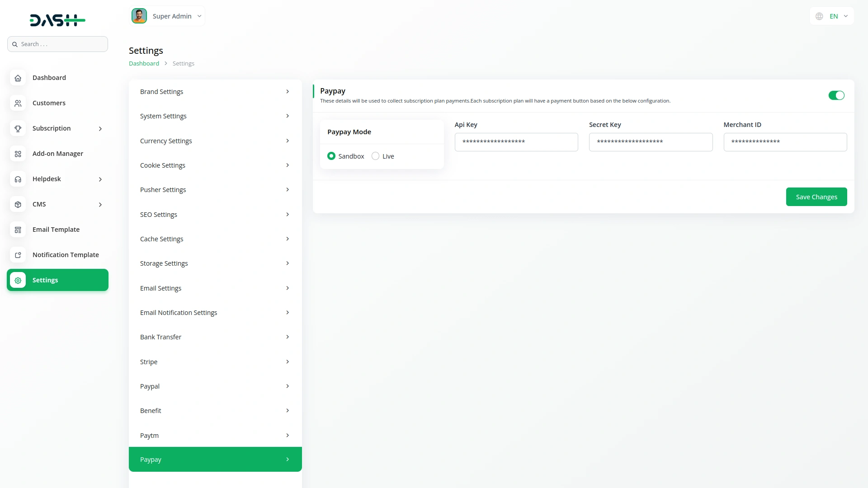
Task: Click the Email Template layout icon
Action: (x=18, y=230)
